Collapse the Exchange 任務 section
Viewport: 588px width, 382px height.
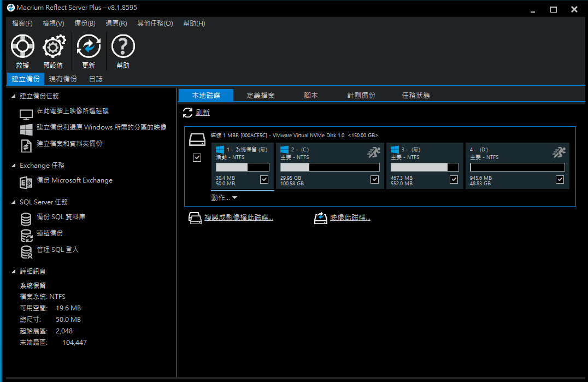point(14,166)
